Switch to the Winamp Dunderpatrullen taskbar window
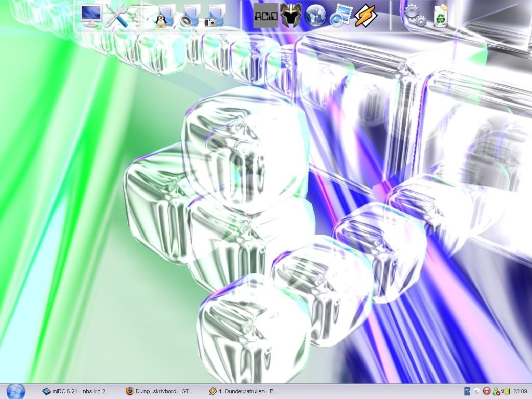 tap(243, 391)
